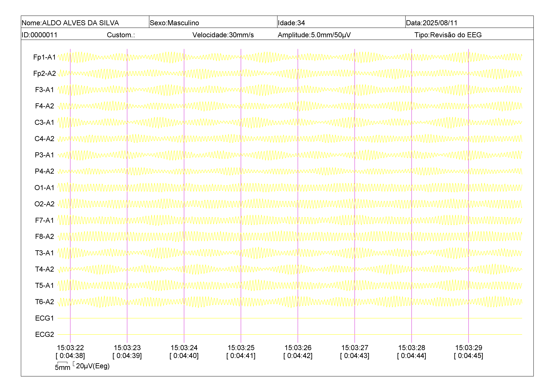Screen dimensions: 554x392
Task: Select the F4-A2 channel label
Action: click(x=45, y=106)
